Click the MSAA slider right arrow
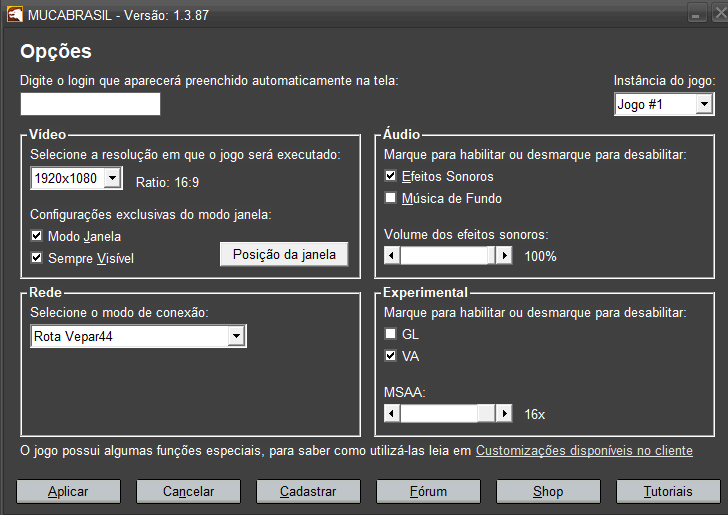Image resolution: width=728 pixels, height=515 pixels. click(505, 414)
